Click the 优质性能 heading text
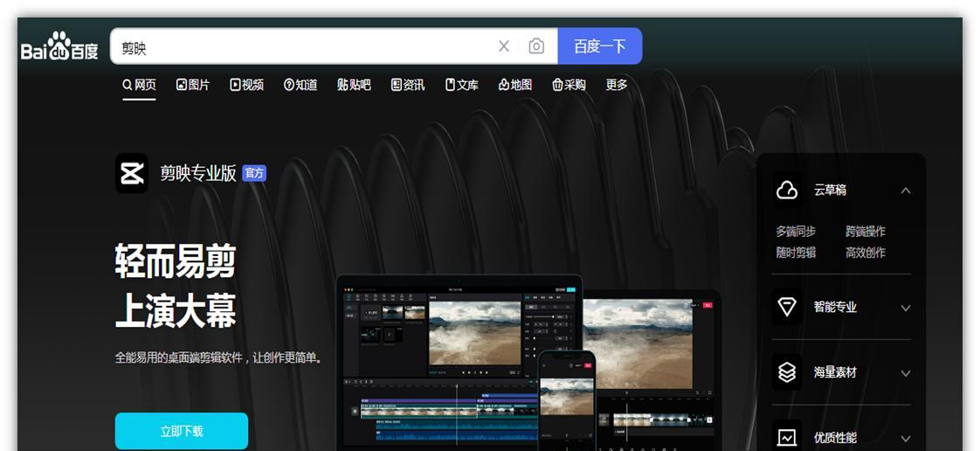The width and height of the screenshot is (980, 451). (x=835, y=438)
